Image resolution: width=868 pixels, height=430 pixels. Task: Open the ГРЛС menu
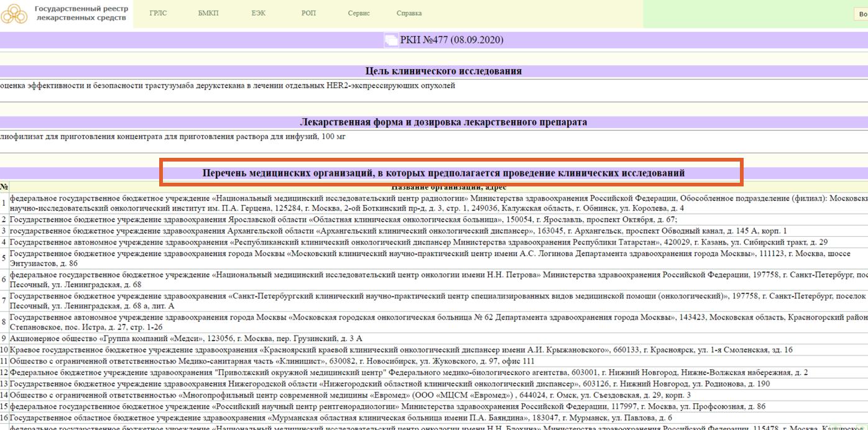(x=158, y=12)
